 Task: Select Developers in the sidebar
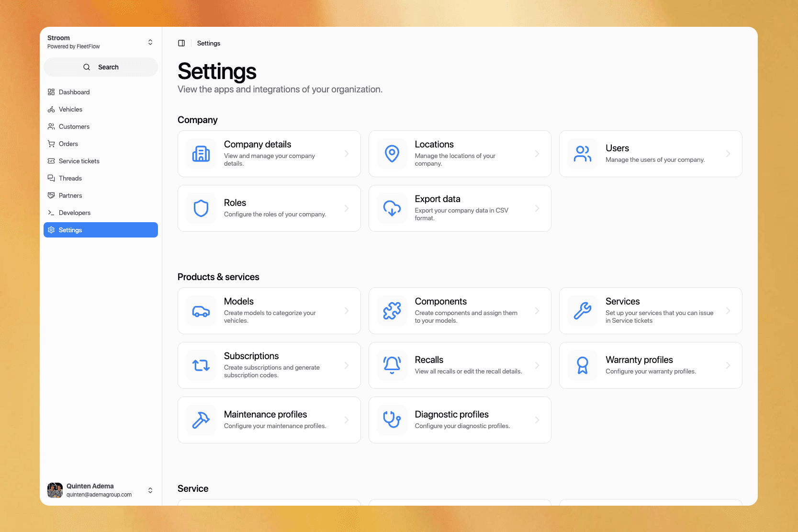coord(74,213)
